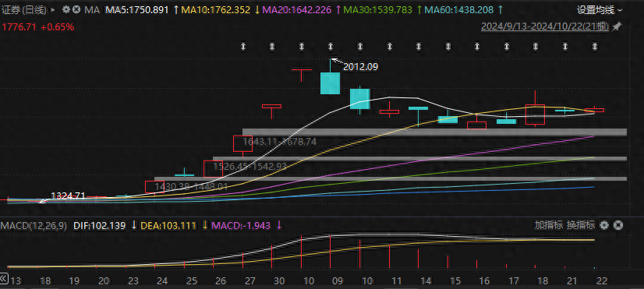Pin the date range with pushpin icon
644x289 pixels.
(x=617, y=26)
